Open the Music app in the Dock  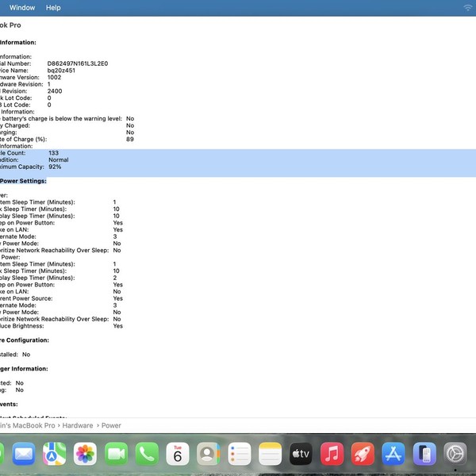[332, 454]
